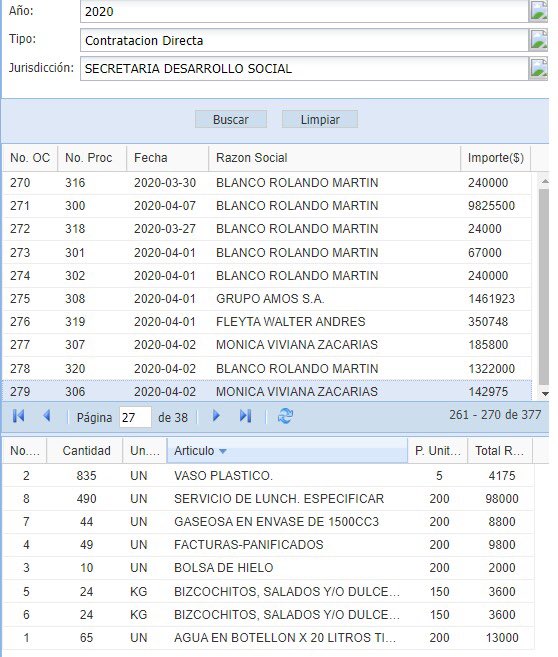The width and height of the screenshot is (558, 657).
Task: Click total value 13000
Action: (x=502, y=638)
